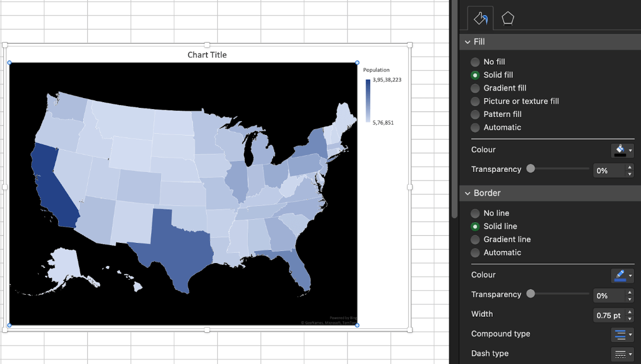The width and height of the screenshot is (641, 364).
Task: Click the plot area bottom-left handle
Action: point(9,325)
